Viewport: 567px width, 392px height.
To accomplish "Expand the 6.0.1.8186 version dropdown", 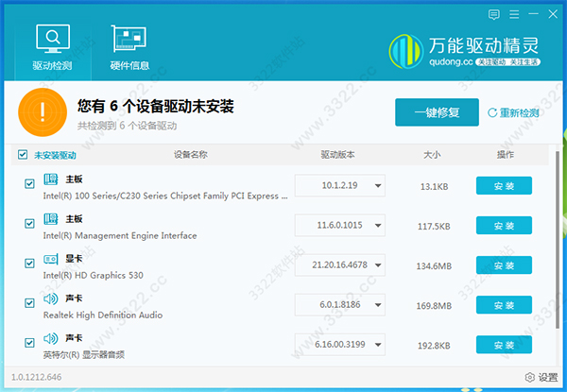I will [377, 305].
